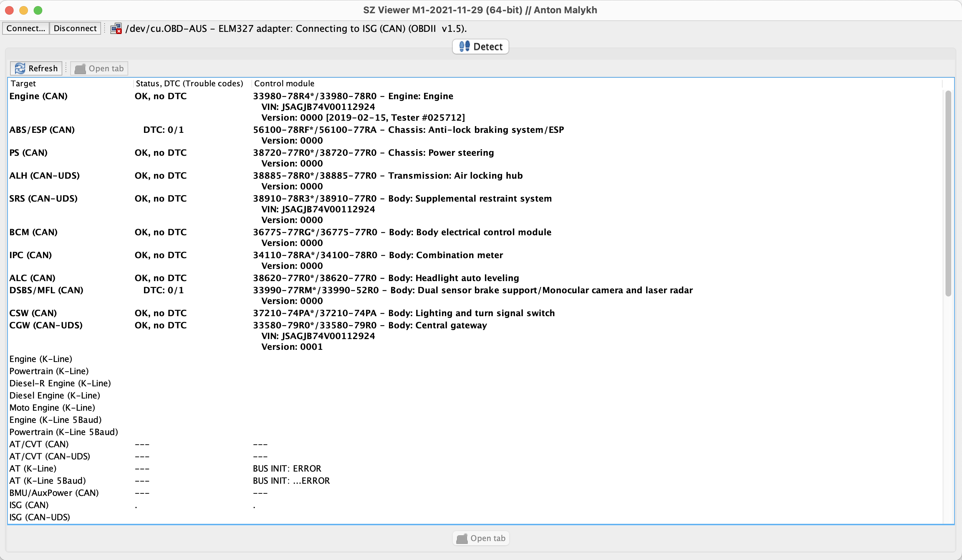Click the folder icon in bottom Open tab

[x=462, y=539]
